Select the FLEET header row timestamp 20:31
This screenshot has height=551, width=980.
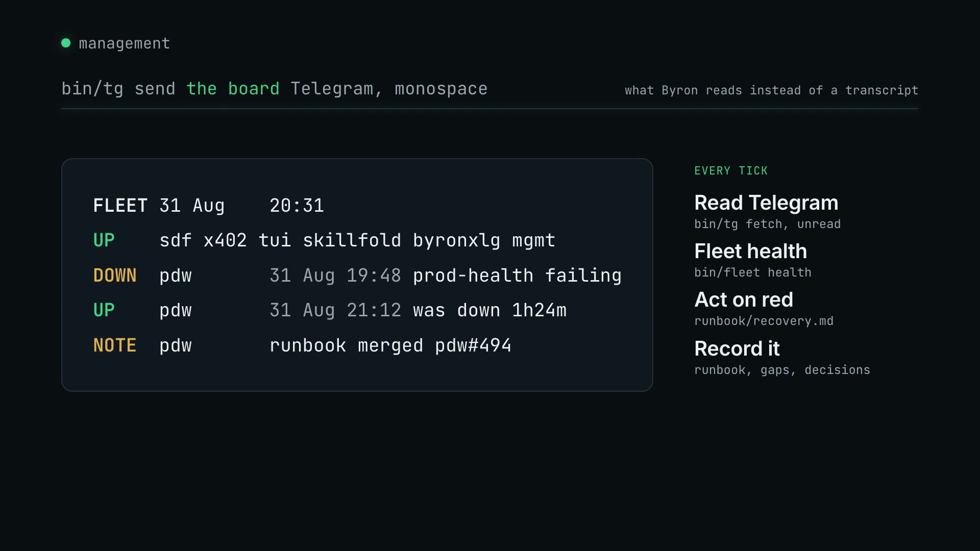click(x=297, y=206)
